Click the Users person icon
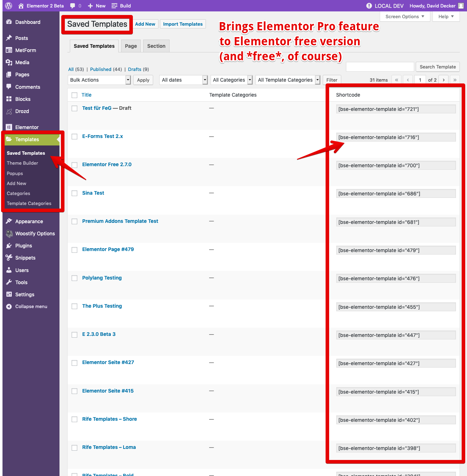467x476 pixels. click(x=9, y=270)
